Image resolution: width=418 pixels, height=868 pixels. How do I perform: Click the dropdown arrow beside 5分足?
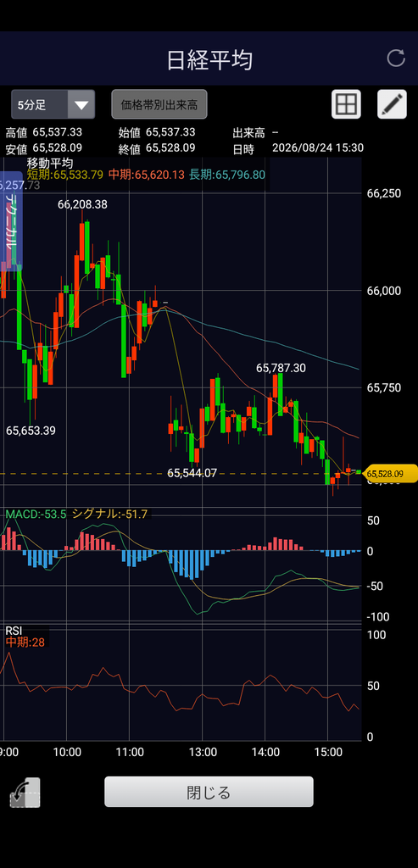point(81,104)
